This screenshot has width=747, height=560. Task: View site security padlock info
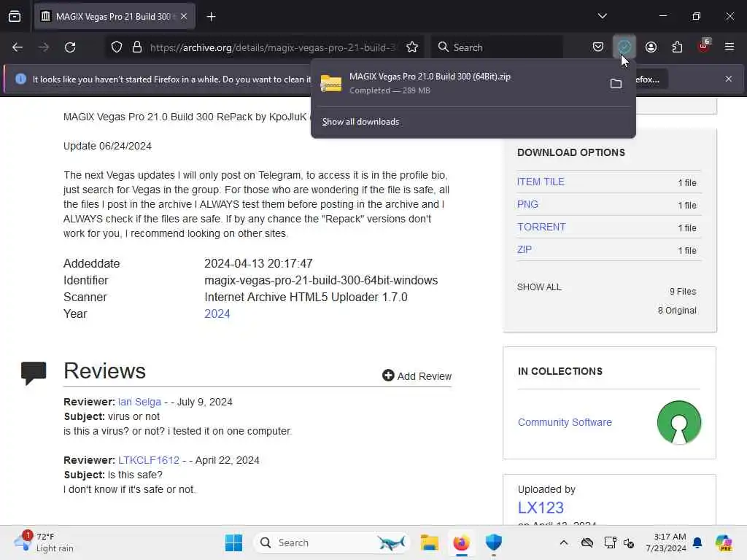(136, 47)
